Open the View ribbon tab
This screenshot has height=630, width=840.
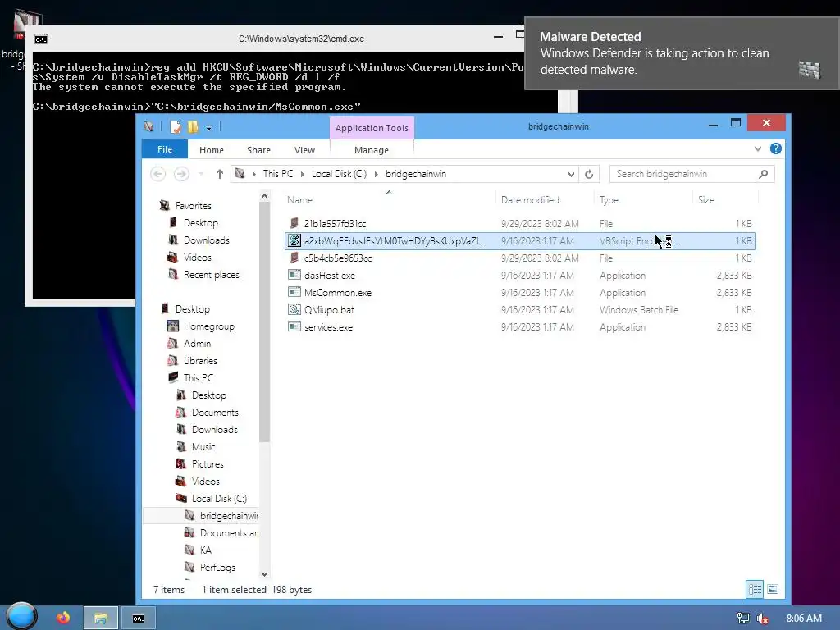click(304, 151)
